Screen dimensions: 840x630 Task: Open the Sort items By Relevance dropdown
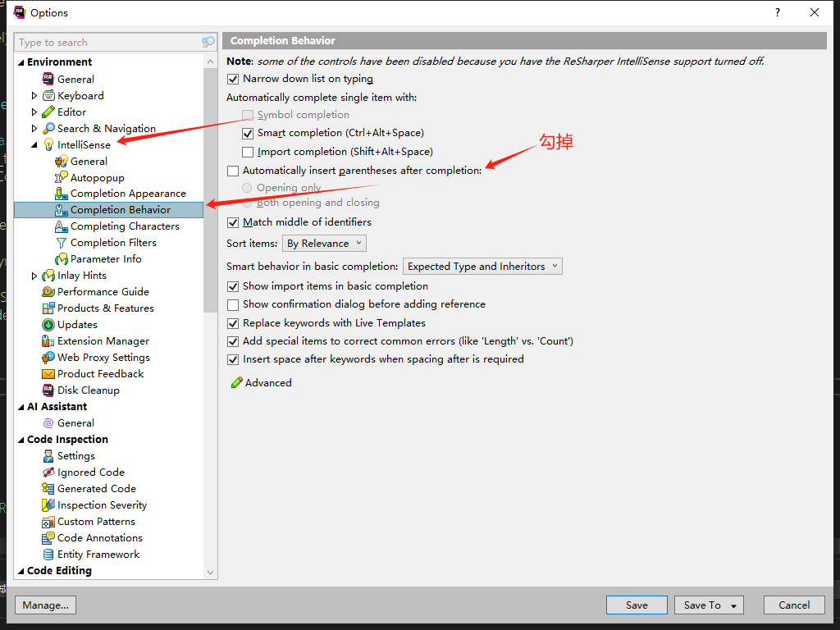(x=325, y=244)
